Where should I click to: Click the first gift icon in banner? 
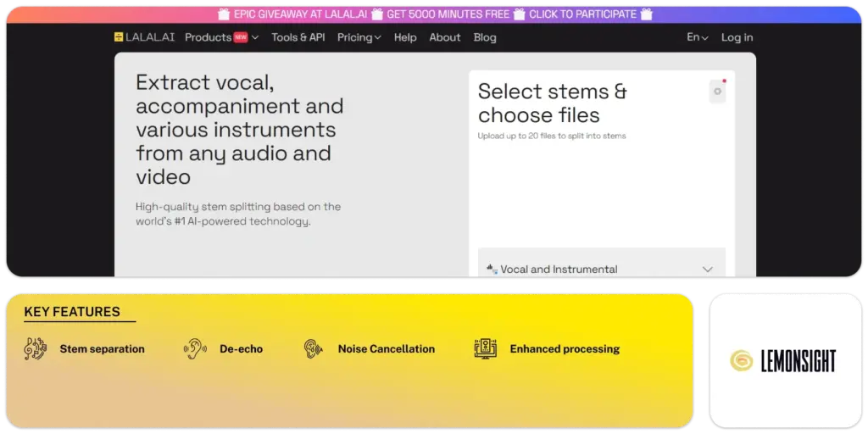click(224, 14)
